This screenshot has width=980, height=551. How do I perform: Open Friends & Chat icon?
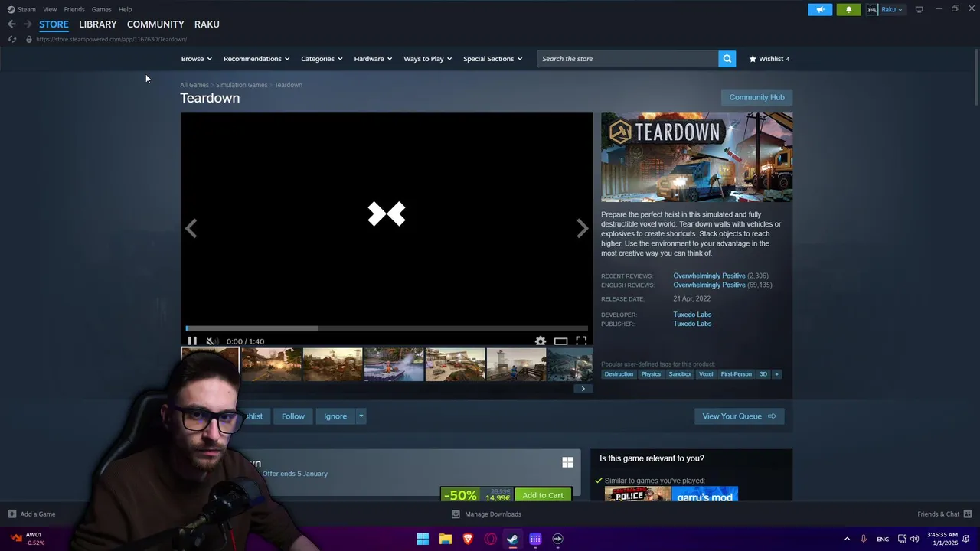(968, 514)
